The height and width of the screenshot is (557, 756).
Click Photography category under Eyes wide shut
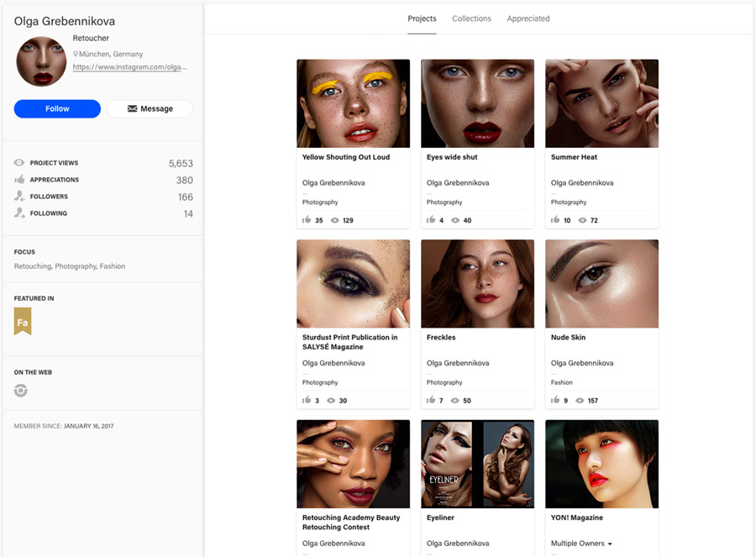click(x=444, y=202)
